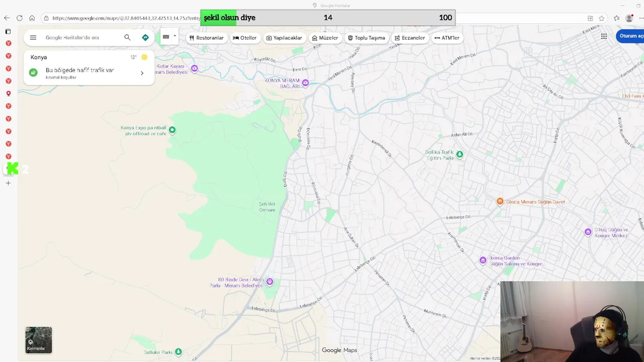Click the Ana Sultan Sk. street label
The height and width of the screenshot is (362, 644).
pyautogui.click(x=351, y=237)
